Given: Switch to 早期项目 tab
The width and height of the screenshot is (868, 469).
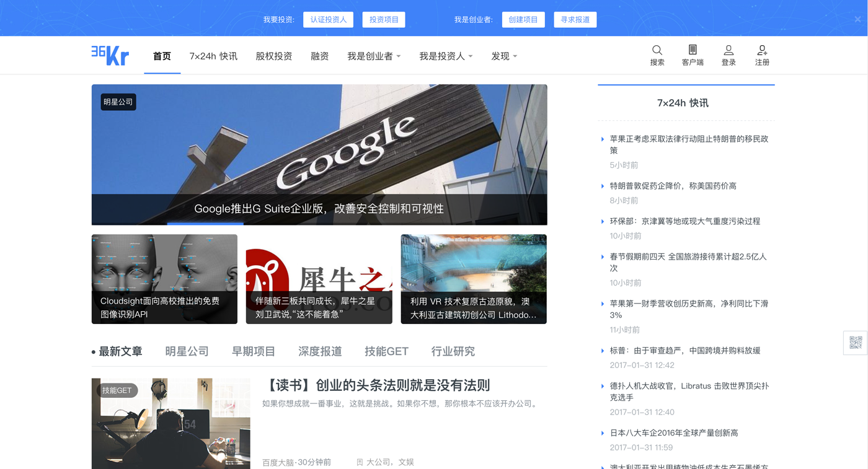Looking at the screenshot, I should click(253, 351).
